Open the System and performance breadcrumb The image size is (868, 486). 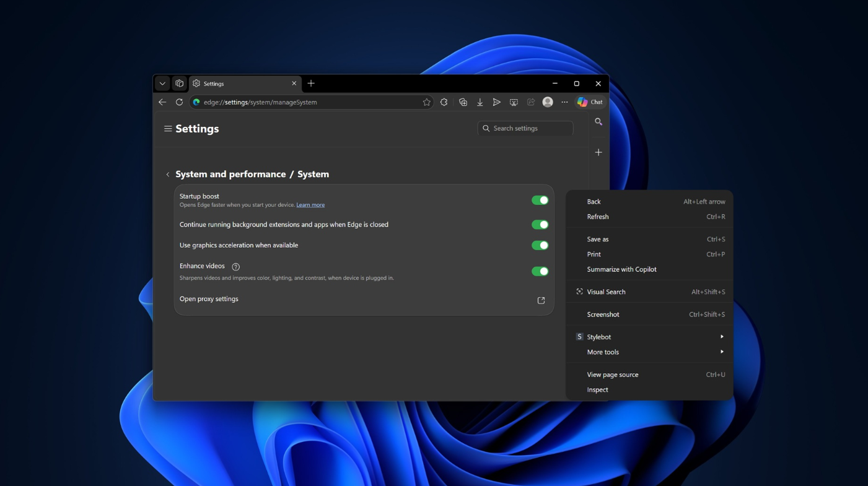tap(230, 174)
